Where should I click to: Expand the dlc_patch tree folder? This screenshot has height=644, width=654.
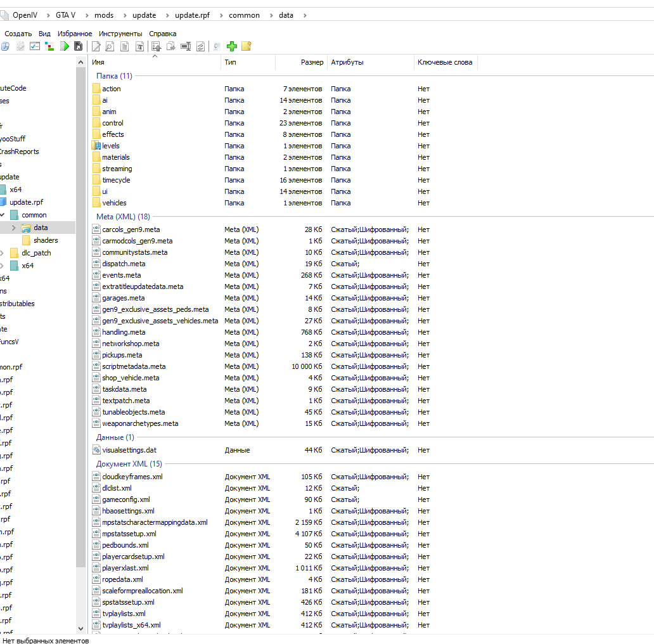tap(3, 253)
